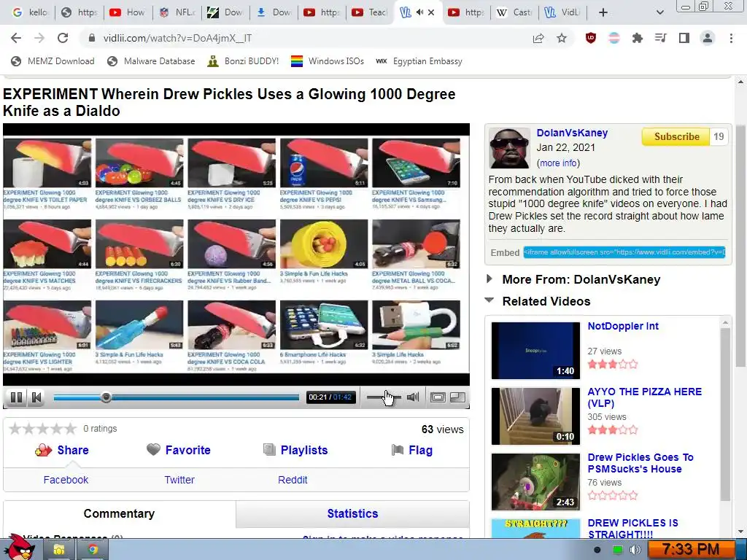Open Windows ISOs bookmark
The image size is (747, 560).
328,61
